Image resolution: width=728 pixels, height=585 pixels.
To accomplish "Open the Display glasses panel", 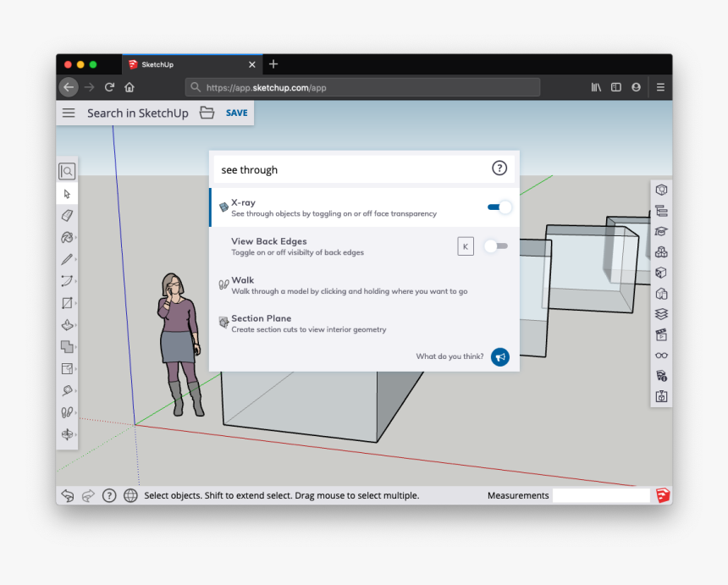I will coord(661,356).
